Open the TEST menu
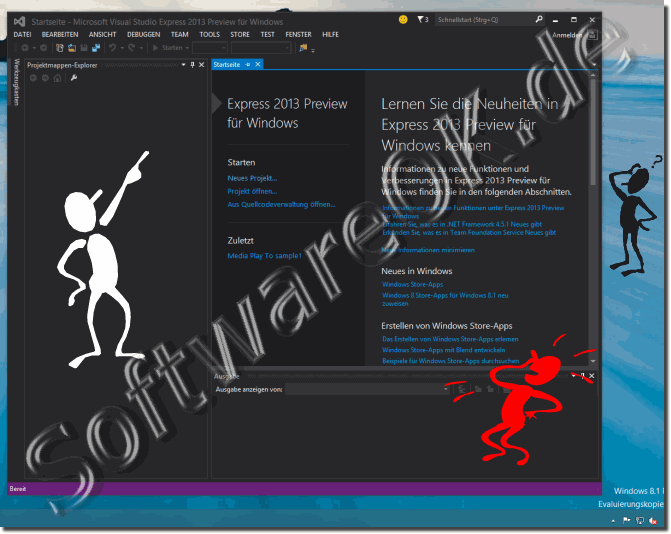This screenshot has height=534, width=671. [x=267, y=35]
